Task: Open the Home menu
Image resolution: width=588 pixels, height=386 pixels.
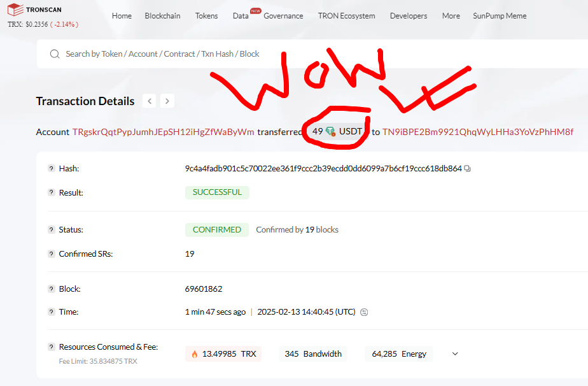Action: [x=122, y=16]
